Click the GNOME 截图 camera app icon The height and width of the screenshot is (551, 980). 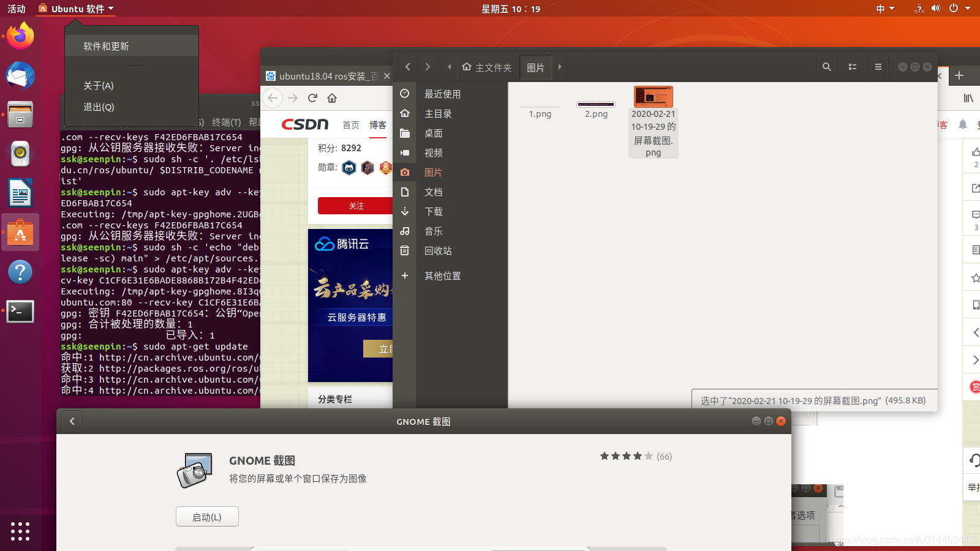click(195, 470)
